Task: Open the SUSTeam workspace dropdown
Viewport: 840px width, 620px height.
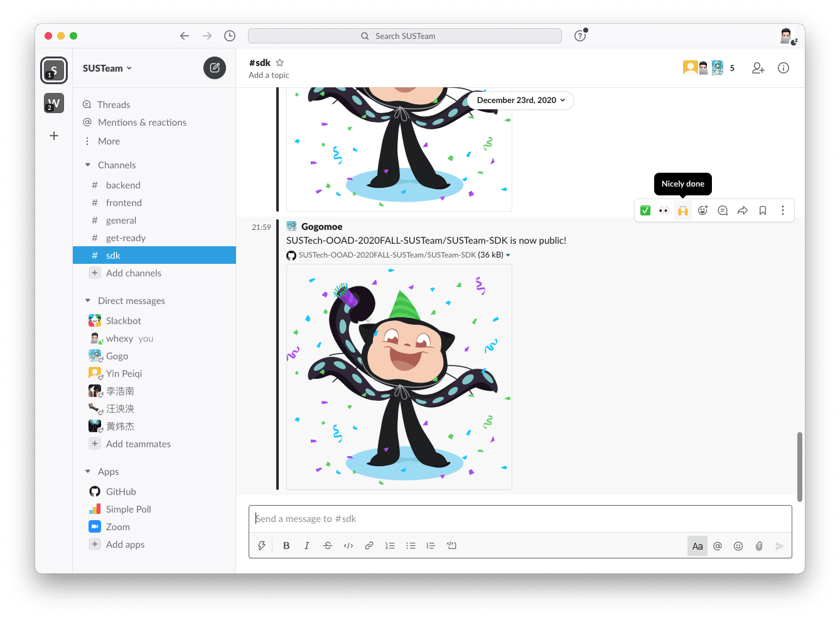Action: point(107,68)
